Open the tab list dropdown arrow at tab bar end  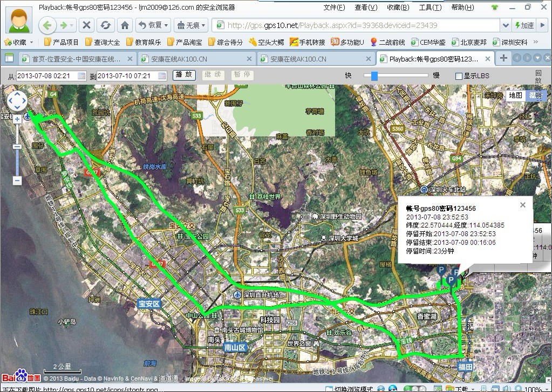[537, 58]
